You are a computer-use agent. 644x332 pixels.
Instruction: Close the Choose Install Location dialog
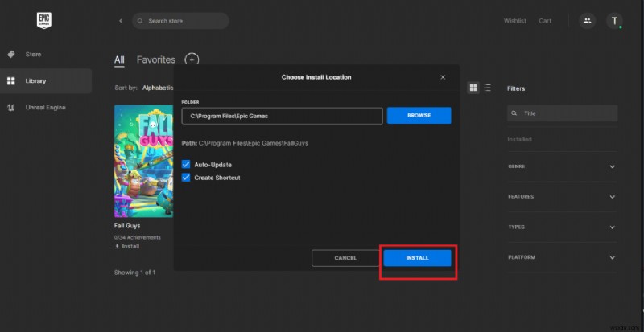(443, 77)
